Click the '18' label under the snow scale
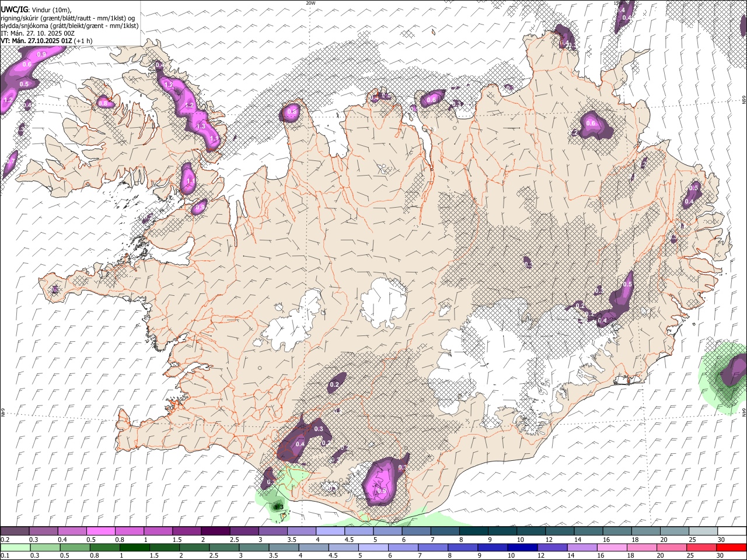The image size is (747, 560). coord(635,540)
